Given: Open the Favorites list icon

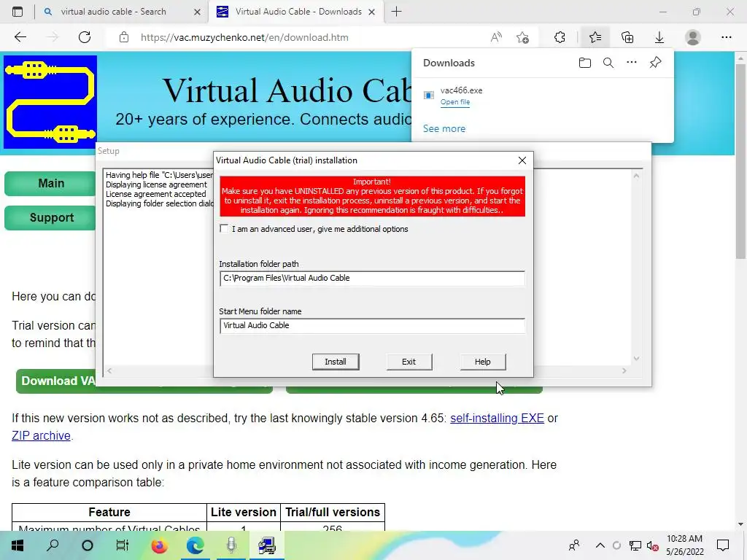Looking at the screenshot, I should pos(595,37).
